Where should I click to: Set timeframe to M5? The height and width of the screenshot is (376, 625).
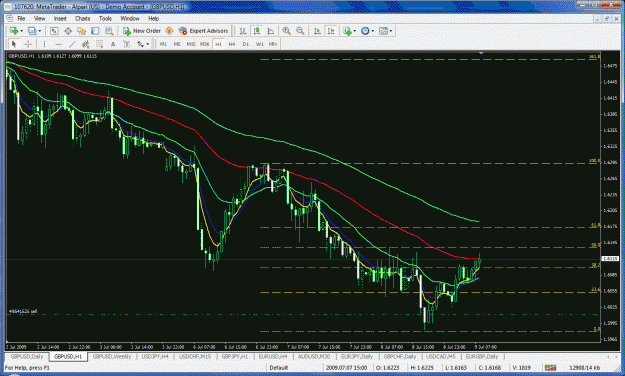point(177,44)
